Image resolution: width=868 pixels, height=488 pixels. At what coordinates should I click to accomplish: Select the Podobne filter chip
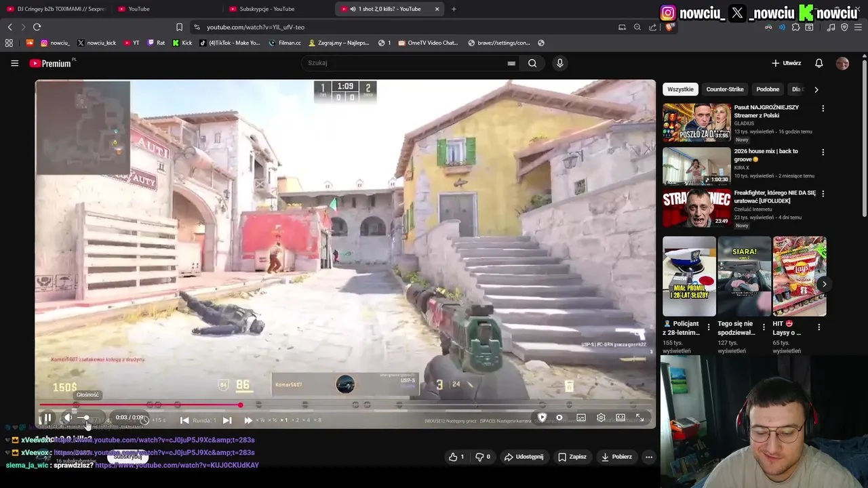point(768,89)
